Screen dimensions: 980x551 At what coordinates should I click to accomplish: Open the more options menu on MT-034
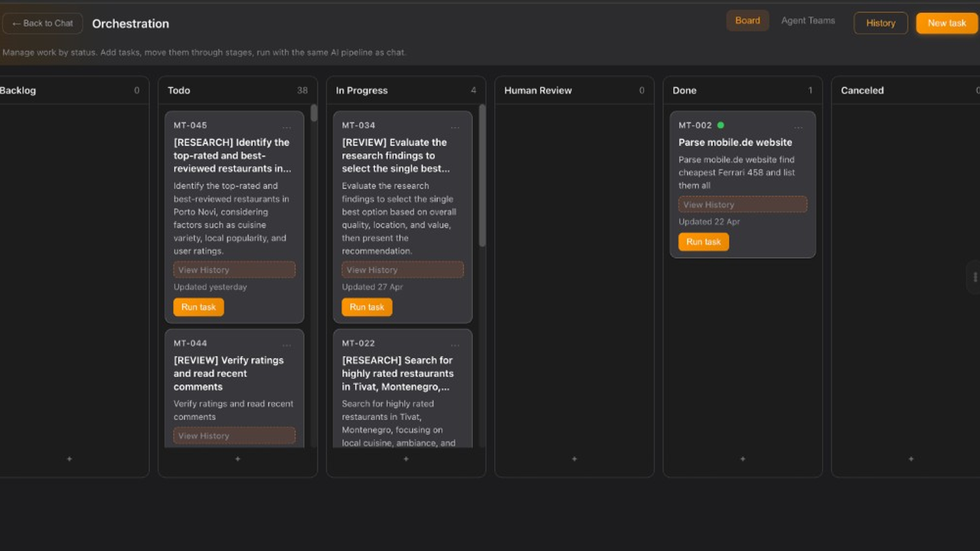(455, 127)
